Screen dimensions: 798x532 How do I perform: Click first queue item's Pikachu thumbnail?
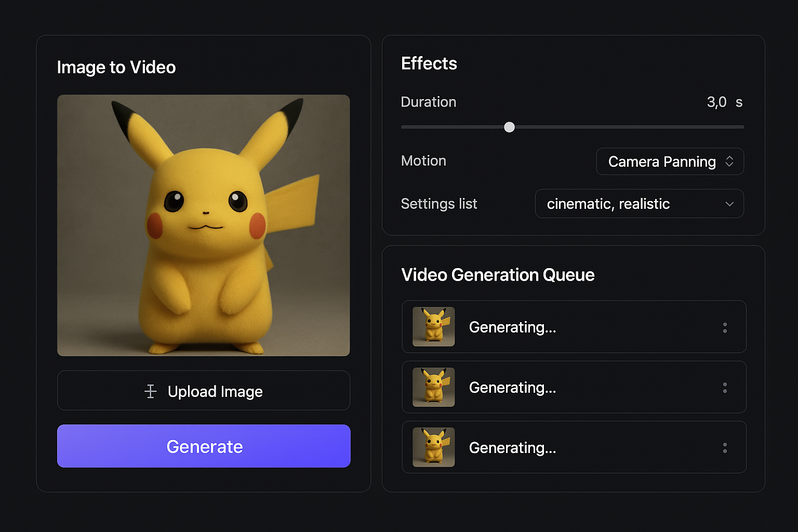434,327
